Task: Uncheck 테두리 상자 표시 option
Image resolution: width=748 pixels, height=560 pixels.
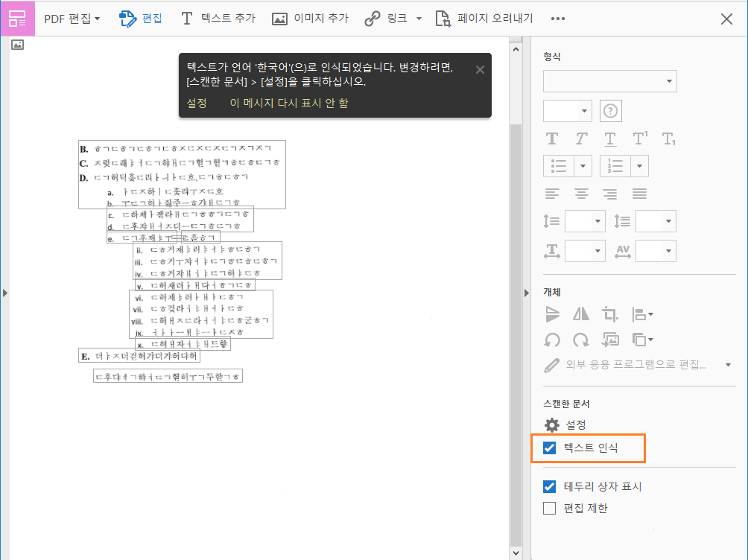Action: pos(549,486)
